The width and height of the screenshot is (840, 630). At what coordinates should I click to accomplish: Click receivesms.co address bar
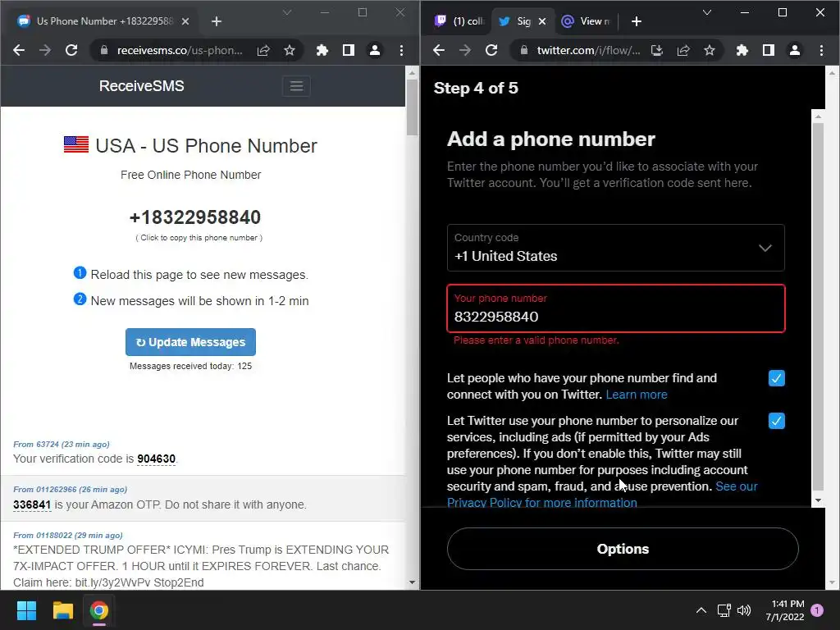click(x=180, y=50)
